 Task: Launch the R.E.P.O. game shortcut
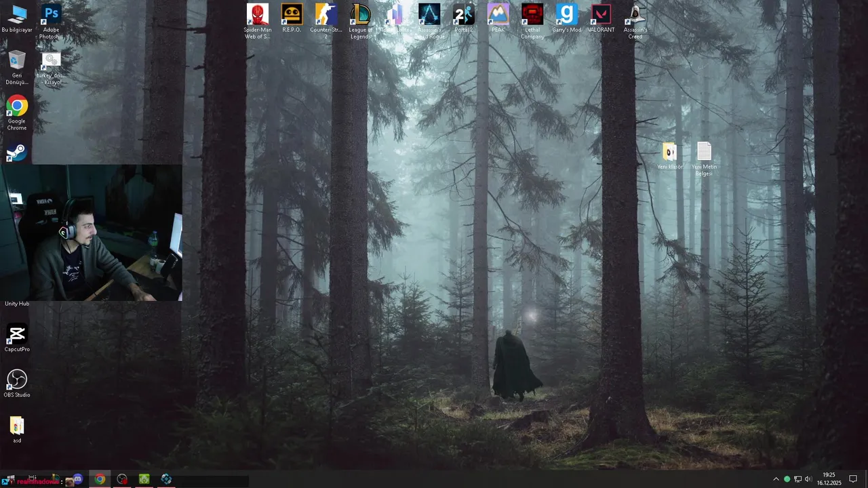coord(292,18)
